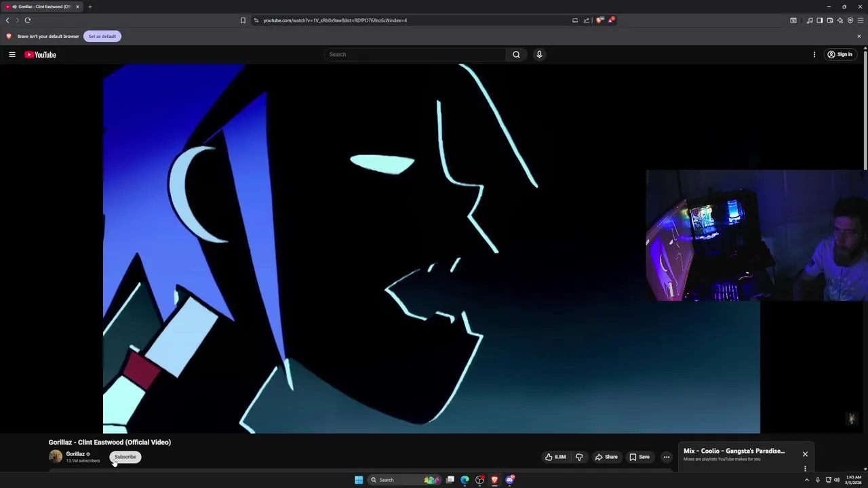868x488 pixels.
Task: Click the share page icon in address bar
Action: tap(587, 20)
